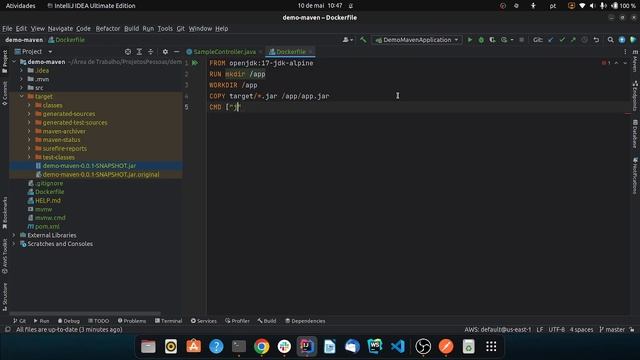
Task: Expand the .idea folder
Action: (x=22, y=71)
